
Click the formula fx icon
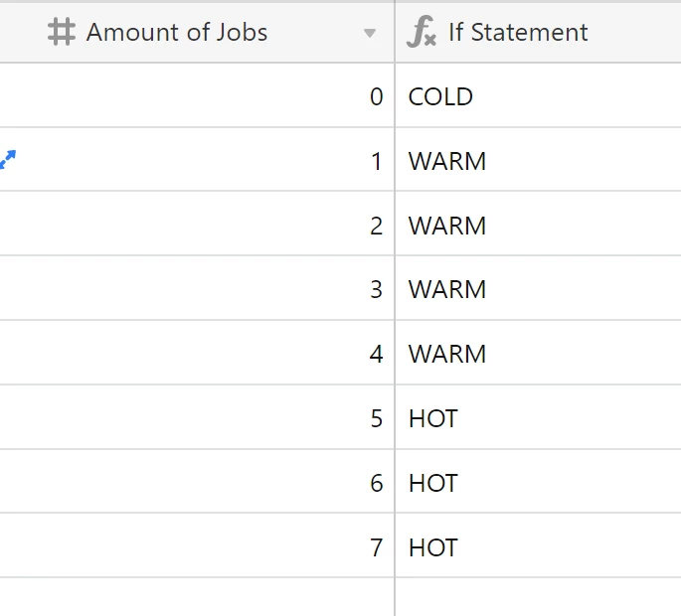point(422,32)
